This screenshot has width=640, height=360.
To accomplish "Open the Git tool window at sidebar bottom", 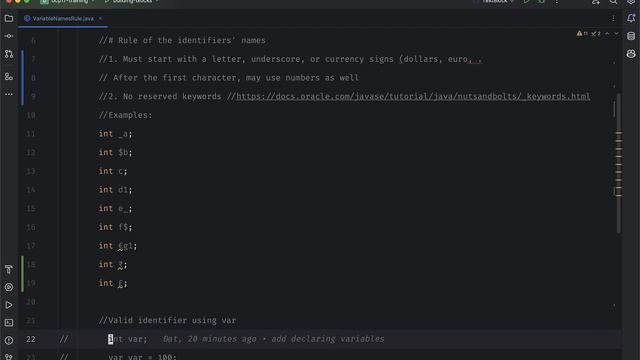I will [x=9, y=356].
